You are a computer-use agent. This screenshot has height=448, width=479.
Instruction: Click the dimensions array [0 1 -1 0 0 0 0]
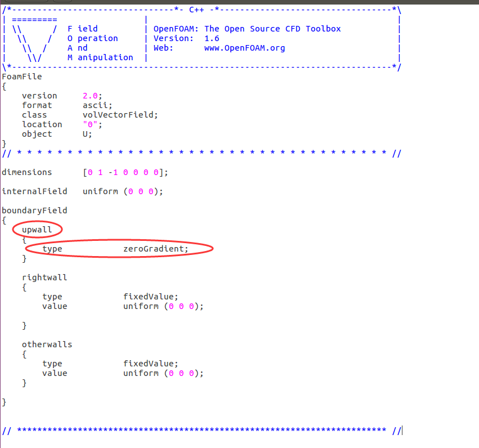[124, 172]
